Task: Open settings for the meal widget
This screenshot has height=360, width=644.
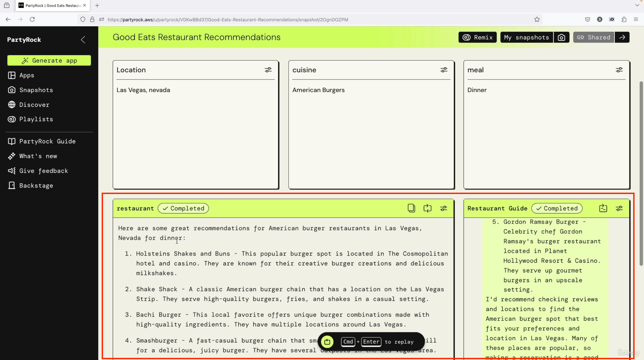Action: [619, 70]
